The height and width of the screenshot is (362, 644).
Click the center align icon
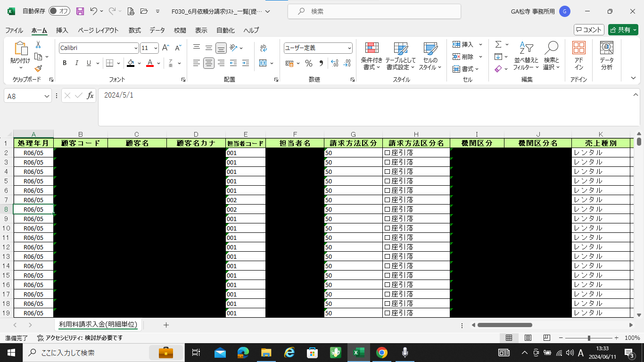pos(209,63)
